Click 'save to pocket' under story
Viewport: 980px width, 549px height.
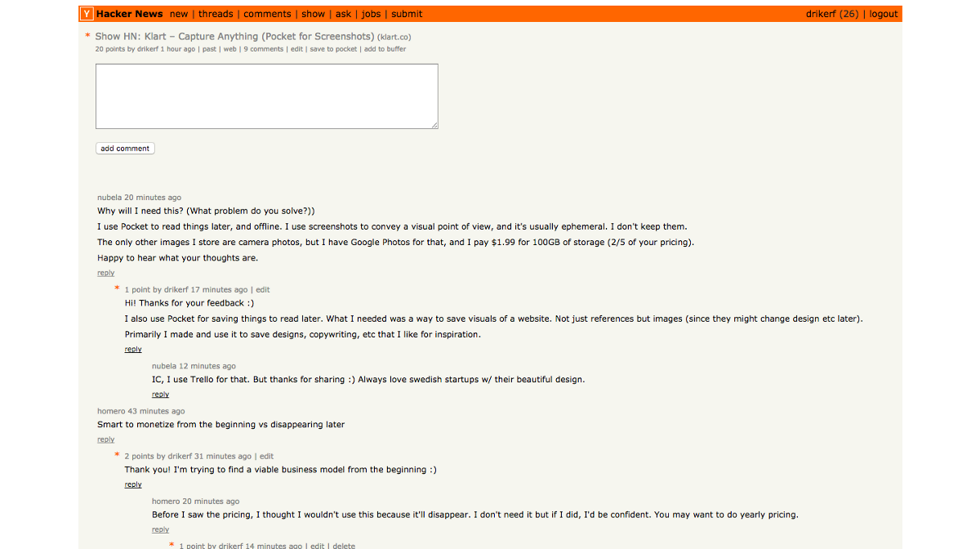[333, 49]
